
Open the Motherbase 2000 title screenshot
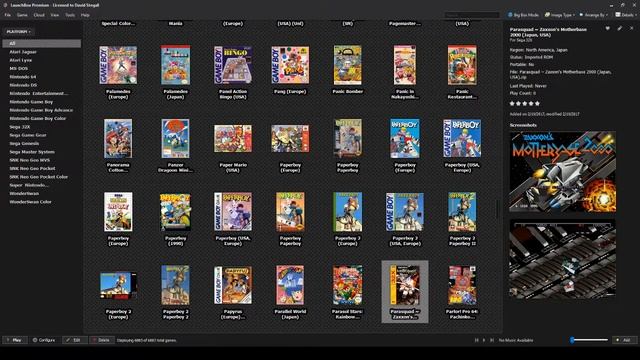point(562,171)
